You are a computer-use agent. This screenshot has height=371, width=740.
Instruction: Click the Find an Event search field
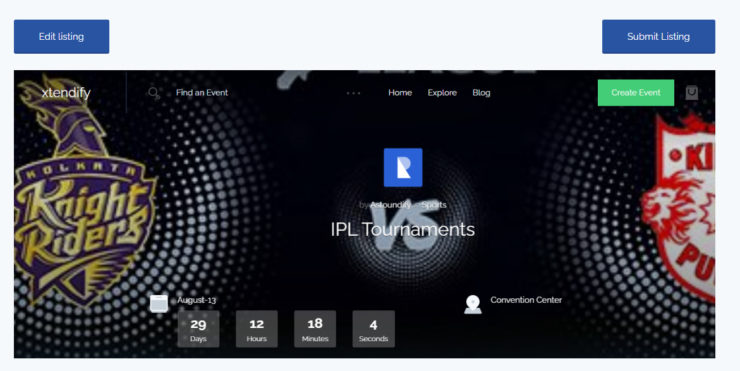[202, 93]
